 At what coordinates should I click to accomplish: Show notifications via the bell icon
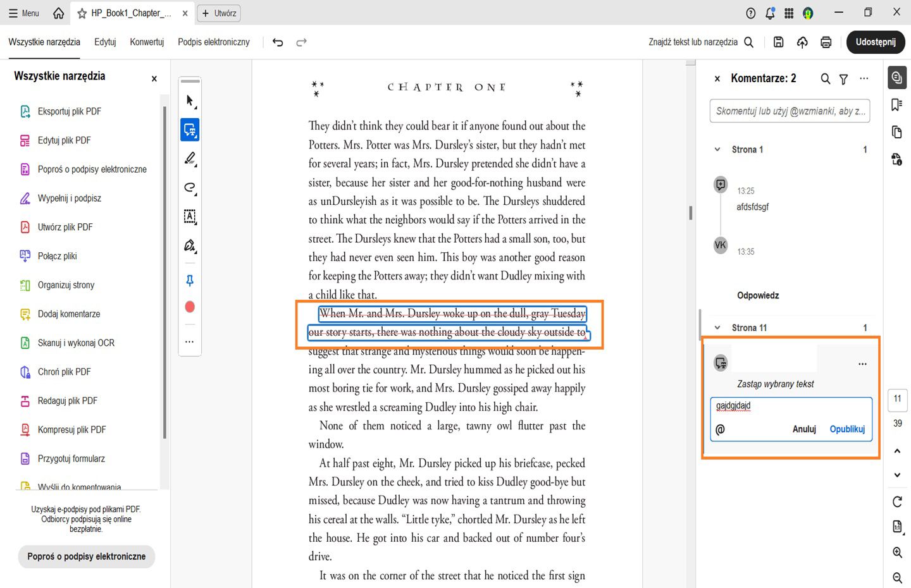pyautogui.click(x=770, y=13)
